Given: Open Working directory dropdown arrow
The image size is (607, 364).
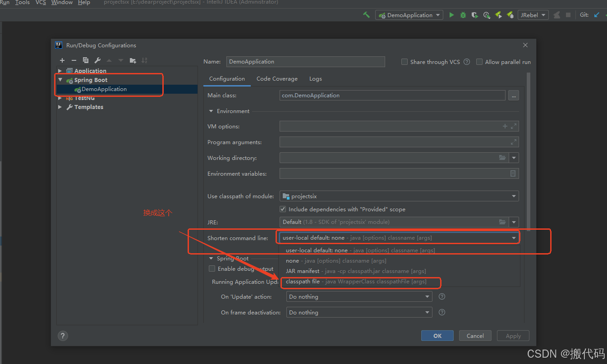Looking at the screenshot, I should tap(514, 158).
